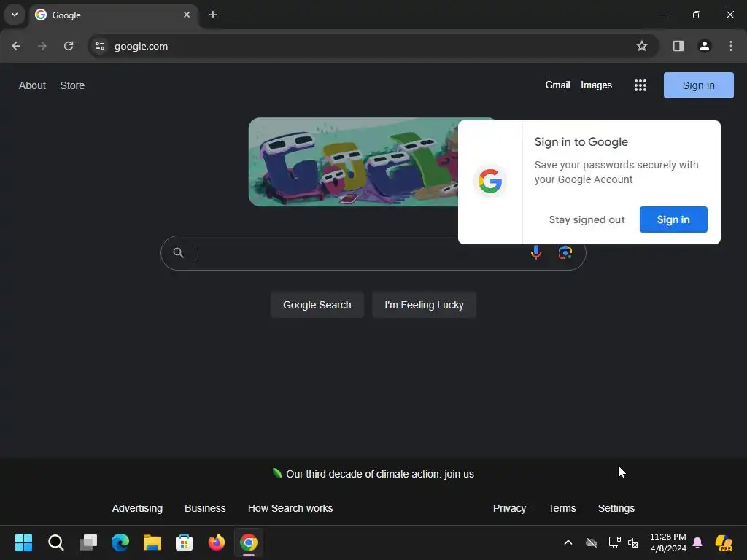Click the muted volume tray icon
Screen dimensions: 747x560
pos(633,542)
